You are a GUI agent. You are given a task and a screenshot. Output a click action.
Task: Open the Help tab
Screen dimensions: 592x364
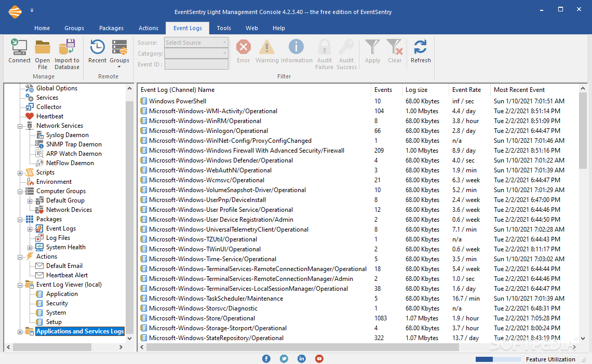279,28
